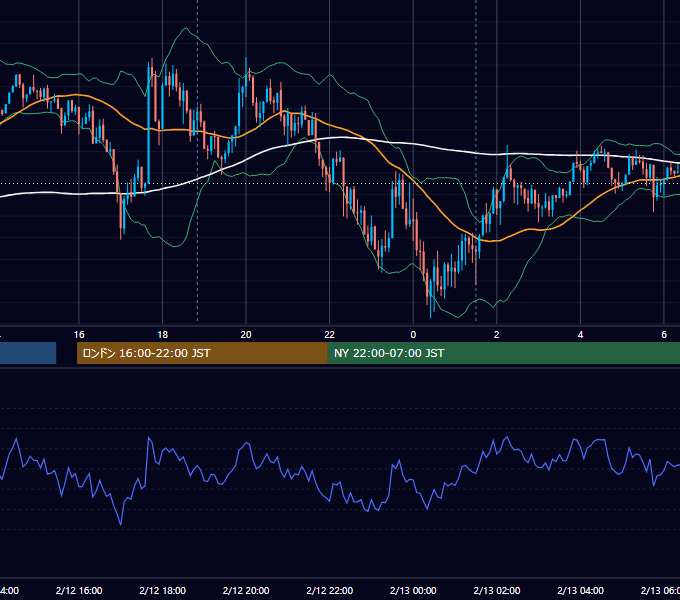The width and height of the screenshot is (680, 600).
Task: Click the 2/12 20:00 date label
Action: [246, 590]
